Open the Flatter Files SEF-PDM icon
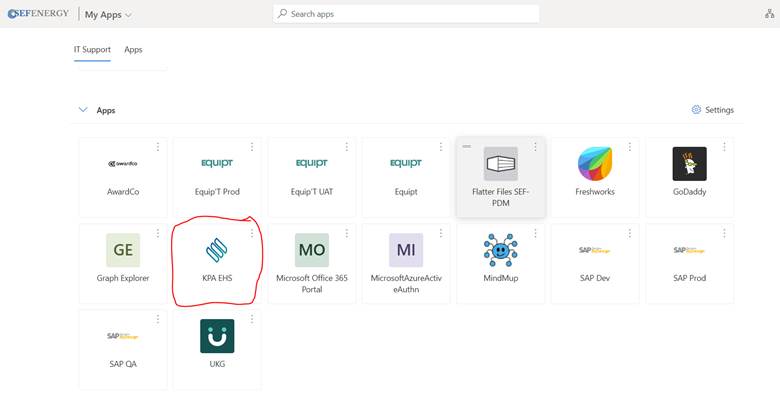Image resolution: width=780 pixels, height=405 pixels. [x=500, y=164]
